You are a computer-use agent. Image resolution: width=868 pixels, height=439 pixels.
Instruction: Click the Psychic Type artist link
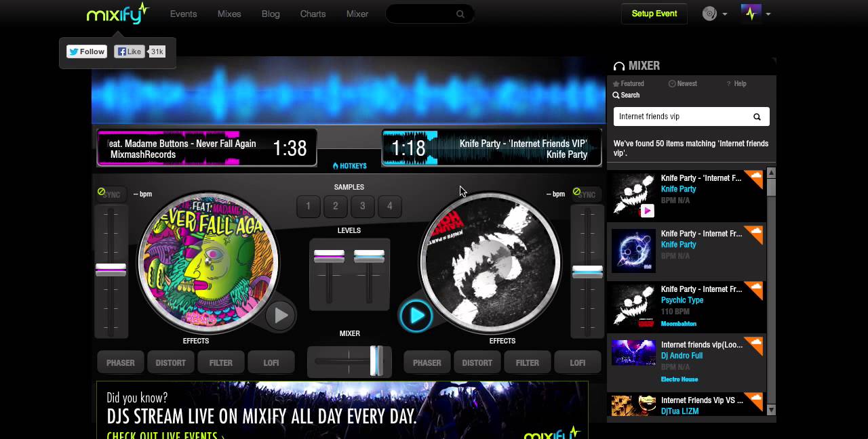[682, 300]
